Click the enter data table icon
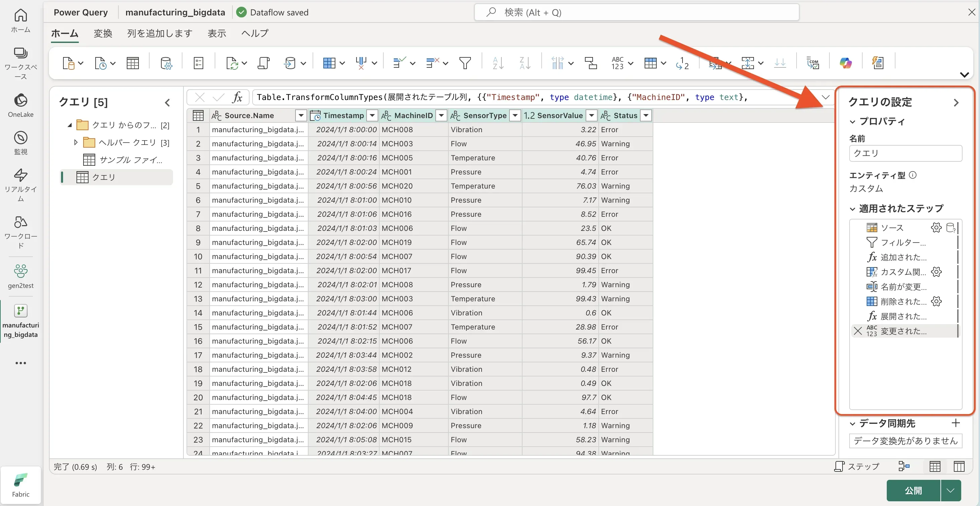Image resolution: width=980 pixels, height=506 pixels. tap(132, 63)
